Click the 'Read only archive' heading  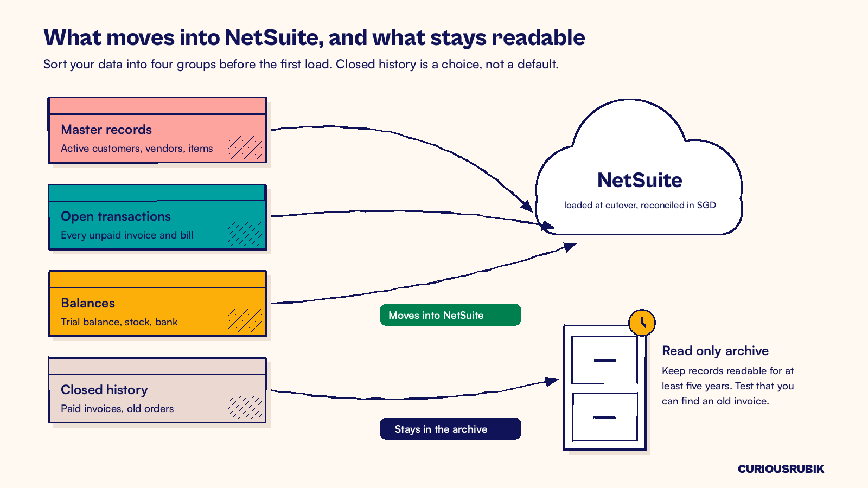coord(715,351)
